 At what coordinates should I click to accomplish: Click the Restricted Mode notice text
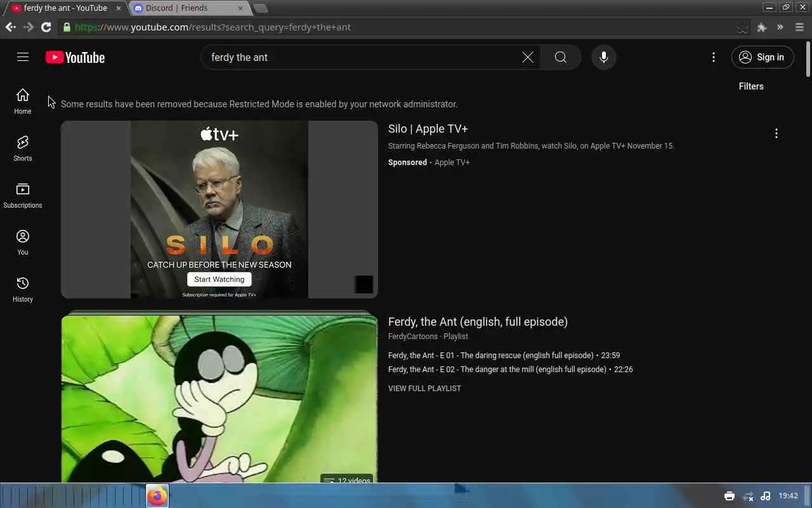pos(259,104)
